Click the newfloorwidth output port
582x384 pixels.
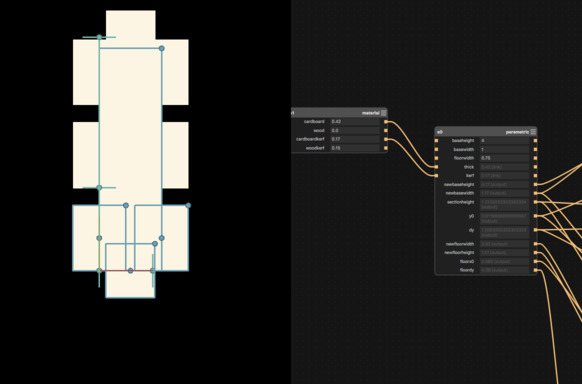coord(535,244)
